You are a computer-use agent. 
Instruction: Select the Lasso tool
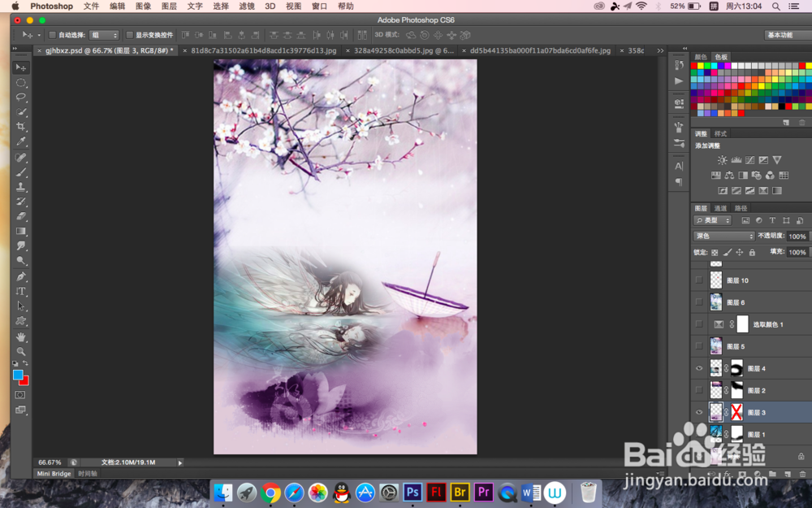tap(21, 97)
